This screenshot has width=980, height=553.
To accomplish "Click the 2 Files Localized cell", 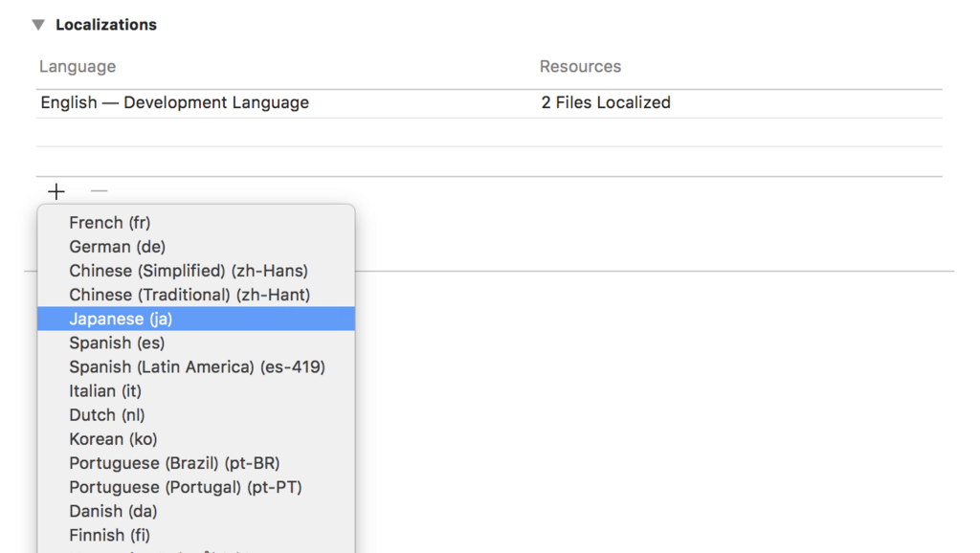I will point(606,102).
